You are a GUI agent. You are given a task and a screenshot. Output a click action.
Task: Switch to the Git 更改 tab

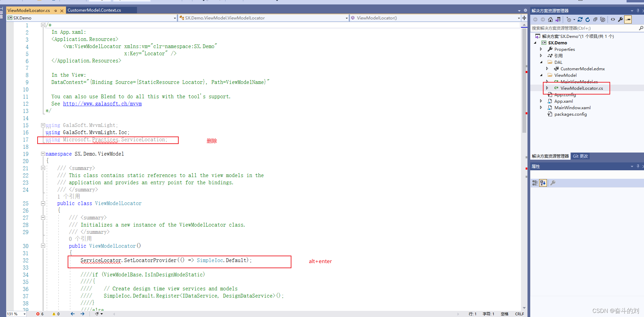click(580, 156)
